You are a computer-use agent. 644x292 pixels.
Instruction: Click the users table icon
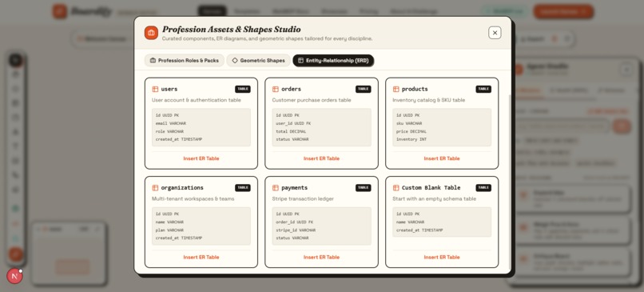point(155,90)
